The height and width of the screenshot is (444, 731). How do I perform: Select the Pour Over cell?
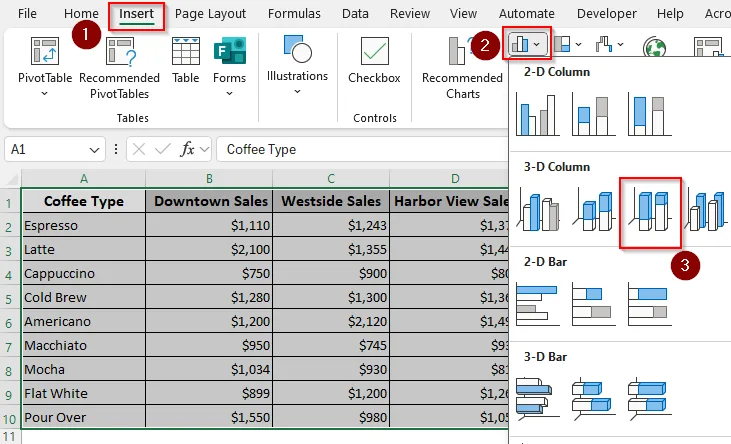84,417
